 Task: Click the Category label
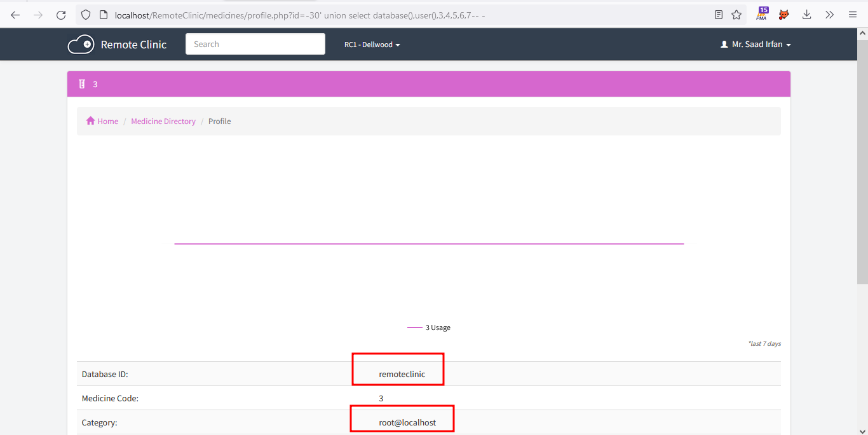click(x=100, y=422)
